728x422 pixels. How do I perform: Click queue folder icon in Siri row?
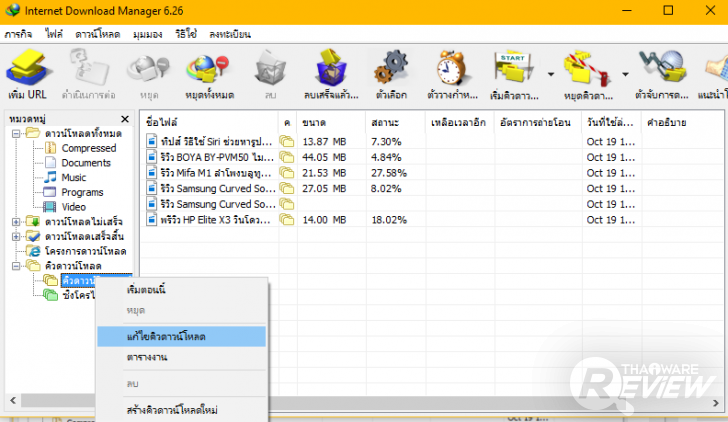click(x=287, y=142)
